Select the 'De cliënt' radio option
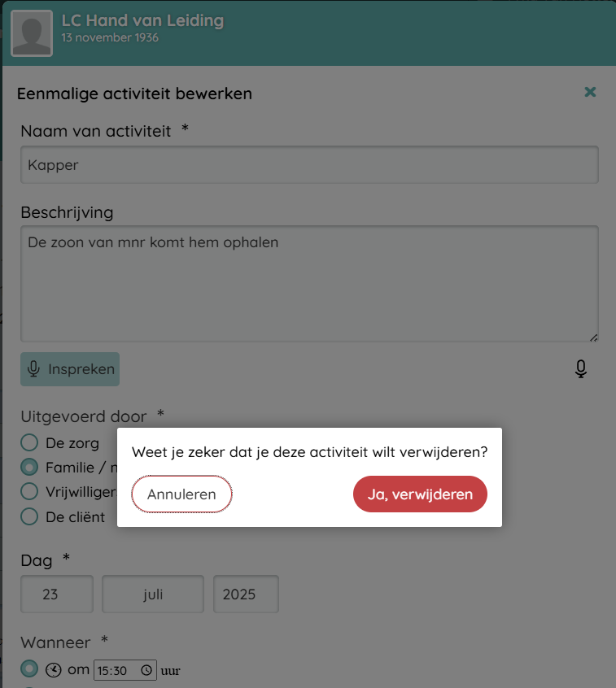This screenshot has width=616, height=688. coord(29,516)
